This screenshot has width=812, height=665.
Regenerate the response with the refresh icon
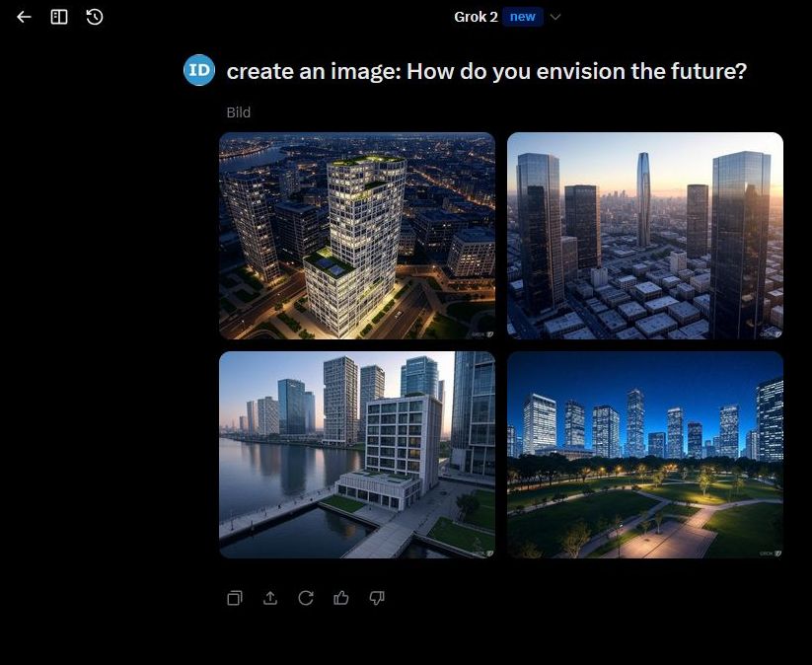(x=306, y=598)
